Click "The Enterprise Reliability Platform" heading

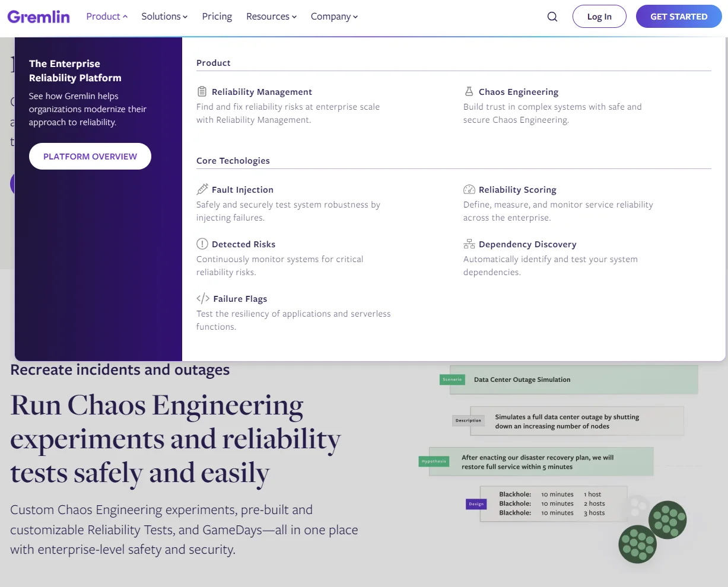coord(75,71)
